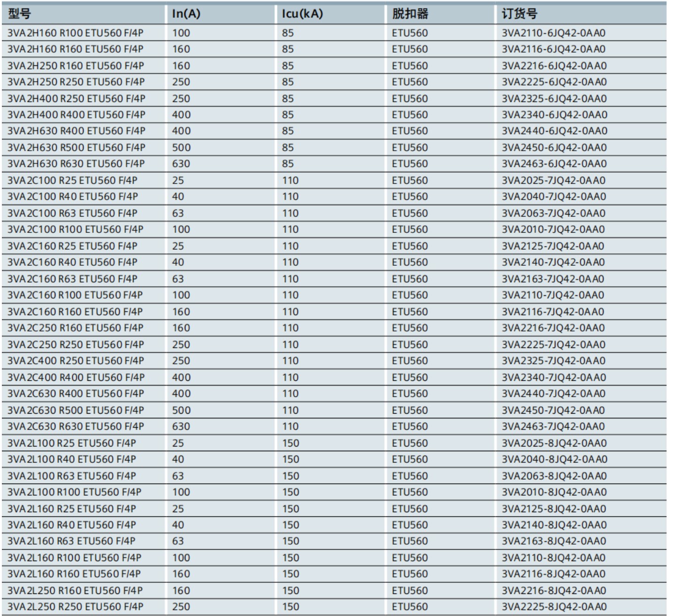Select model 3VA2L160 R63 ETU560 F/4P

pos(71,541)
